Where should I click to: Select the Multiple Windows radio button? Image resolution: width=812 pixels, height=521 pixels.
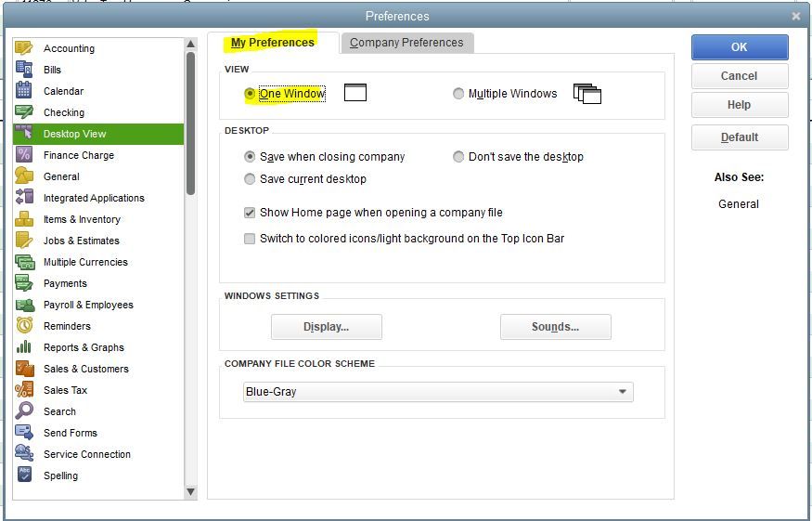tap(458, 93)
